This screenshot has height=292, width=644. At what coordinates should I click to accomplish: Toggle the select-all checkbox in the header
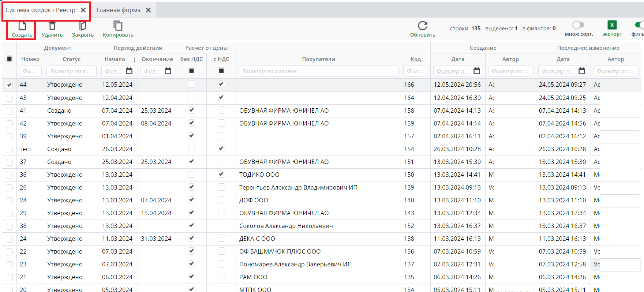10,59
